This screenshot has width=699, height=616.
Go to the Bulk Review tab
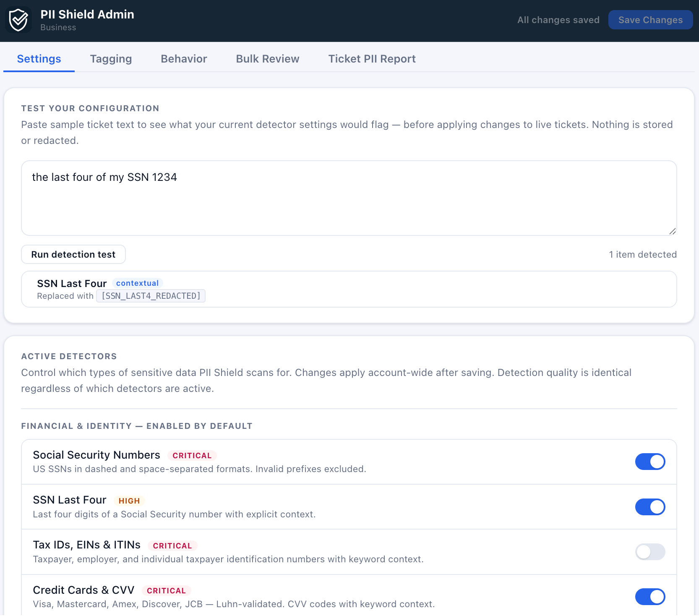267,59
